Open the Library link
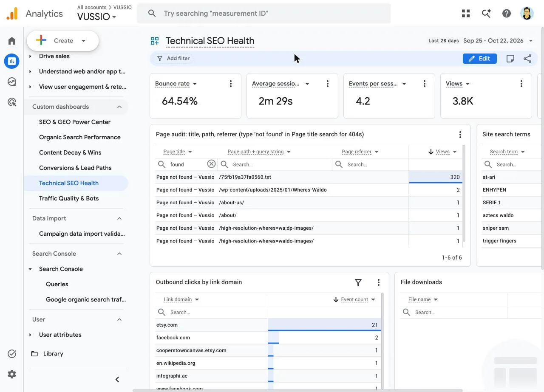This screenshot has height=392, width=544. click(x=53, y=354)
